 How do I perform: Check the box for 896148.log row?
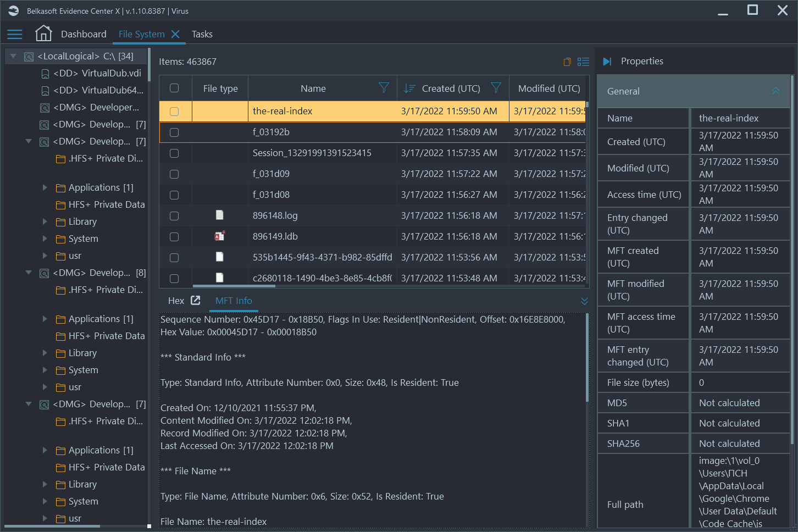(174, 216)
